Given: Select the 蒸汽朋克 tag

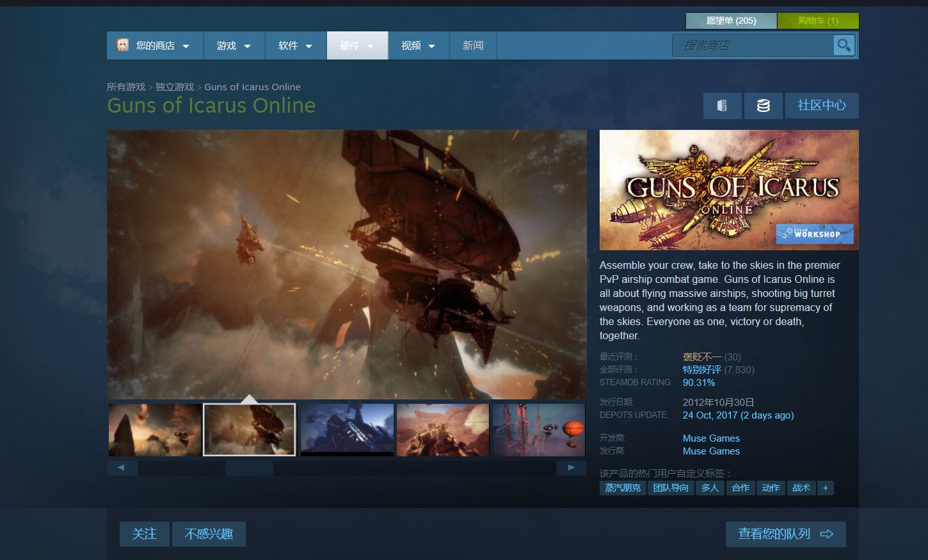Looking at the screenshot, I should pyautogui.click(x=623, y=488).
